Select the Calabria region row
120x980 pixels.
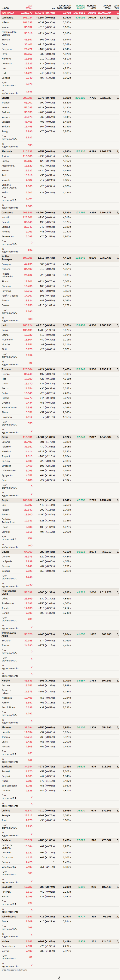pyautogui.click(x=60, y=840)
